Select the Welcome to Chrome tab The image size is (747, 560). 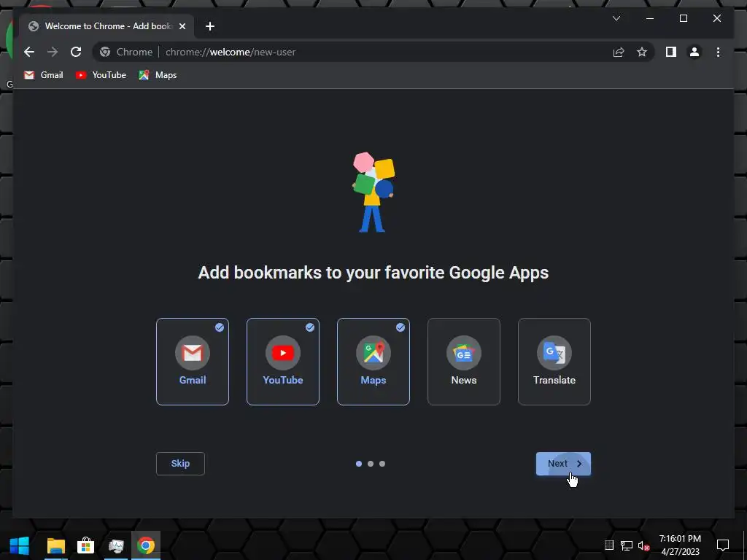coord(107,26)
